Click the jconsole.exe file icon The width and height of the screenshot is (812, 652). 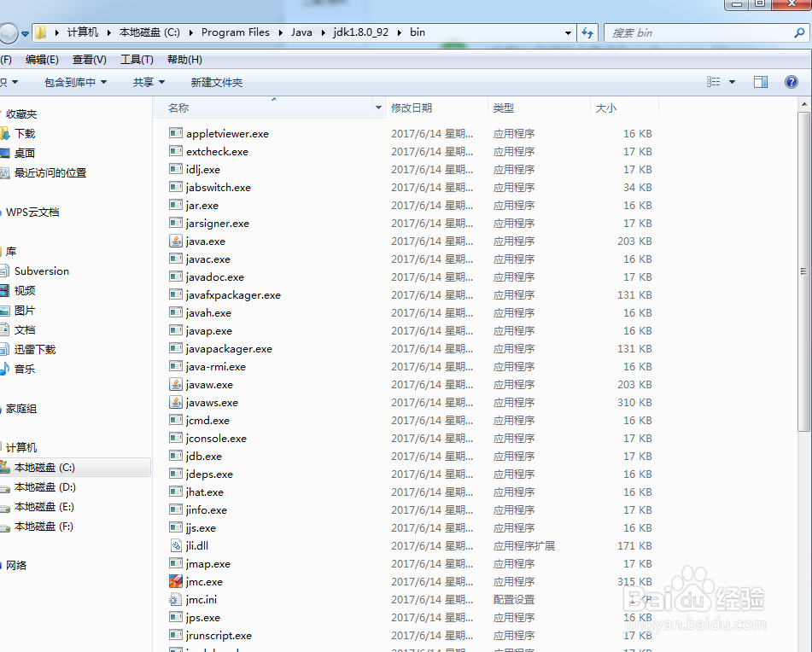point(176,438)
